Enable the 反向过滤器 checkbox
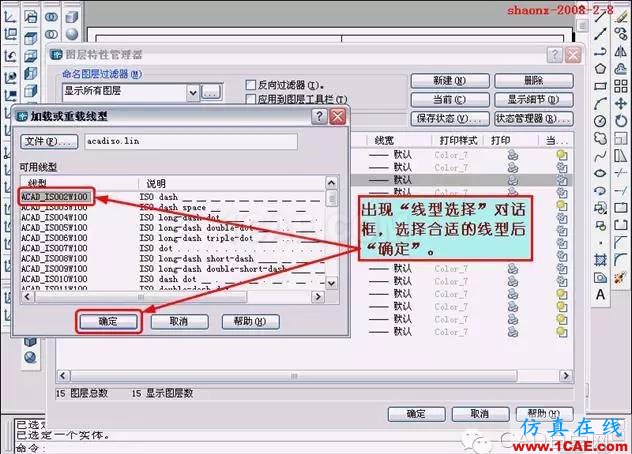 (x=250, y=85)
